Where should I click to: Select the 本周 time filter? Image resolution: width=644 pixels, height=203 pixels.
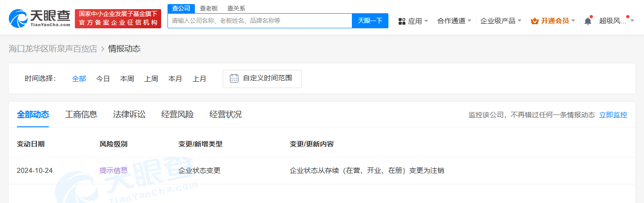click(127, 78)
